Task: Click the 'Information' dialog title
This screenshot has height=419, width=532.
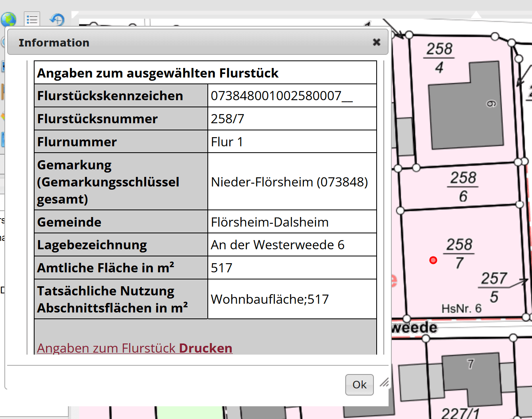Action: (x=54, y=43)
